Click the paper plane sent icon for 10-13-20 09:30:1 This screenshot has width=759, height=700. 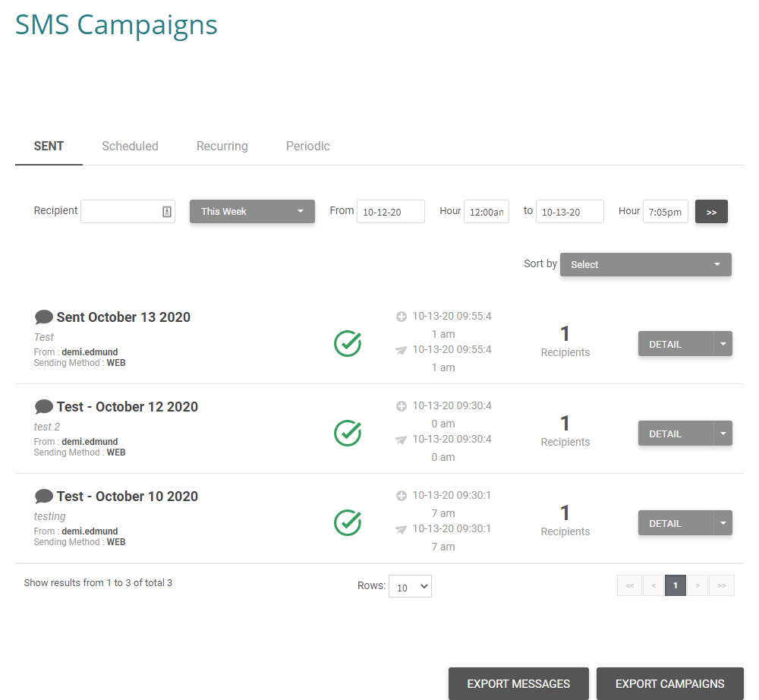[x=401, y=529]
